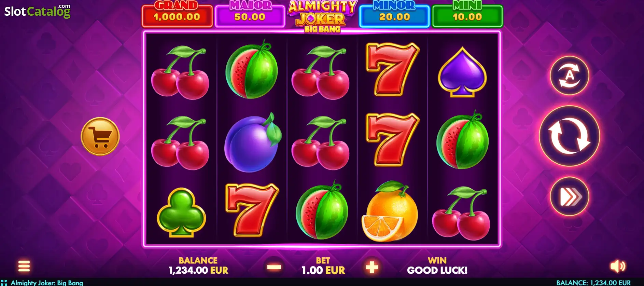Click the MINI 10.00 jackpot panel
The height and width of the screenshot is (286, 644).
tap(467, 15)
